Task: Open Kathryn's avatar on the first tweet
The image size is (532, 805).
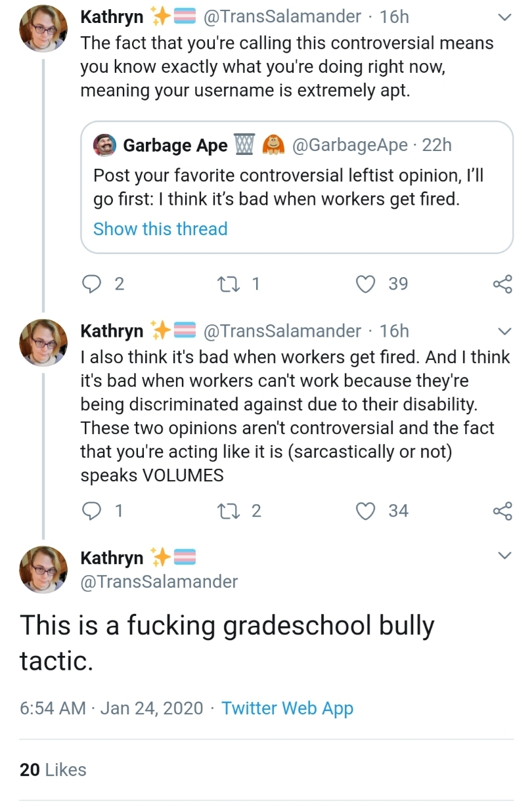Action: (43, 30)
